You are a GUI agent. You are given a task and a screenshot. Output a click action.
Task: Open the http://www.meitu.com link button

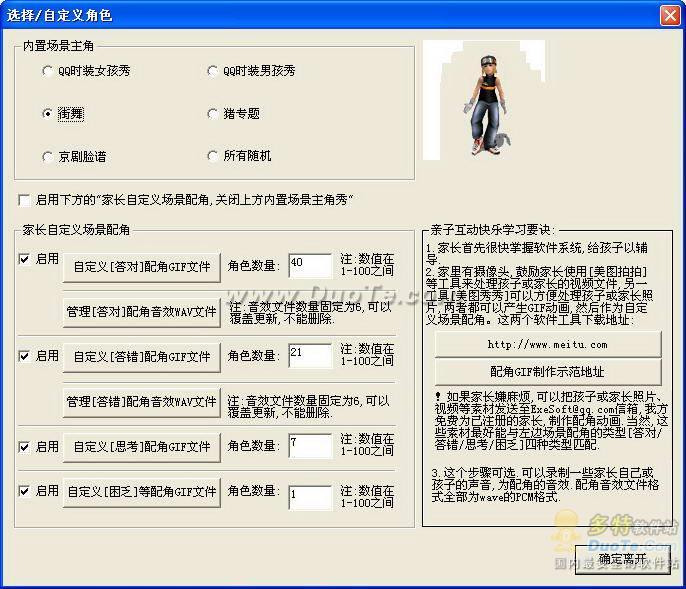pyautogui.click(x=547, y=344)
